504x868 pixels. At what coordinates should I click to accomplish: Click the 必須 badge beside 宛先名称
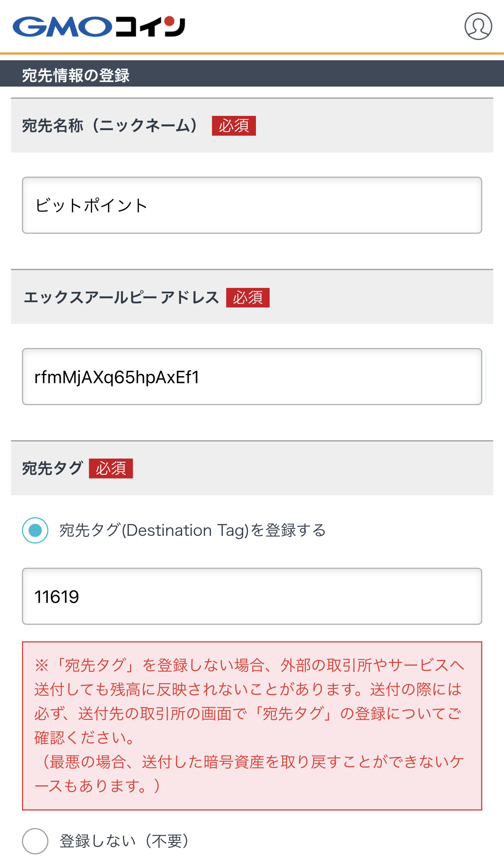point(235,126)
